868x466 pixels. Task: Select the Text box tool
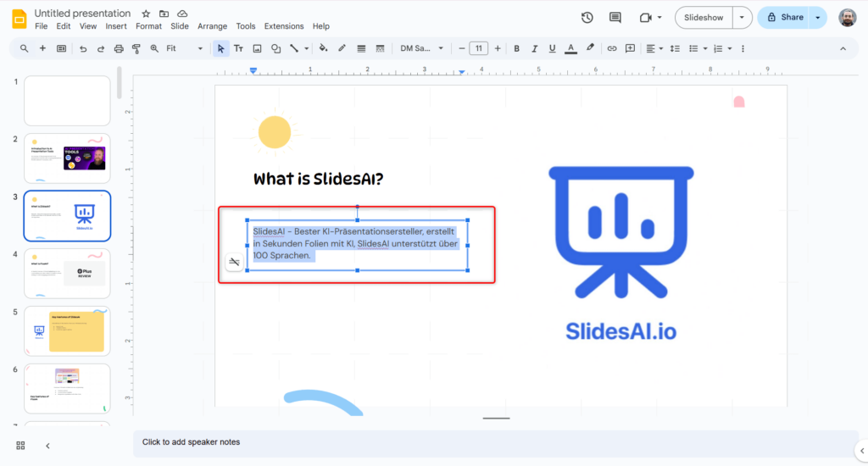(x=239, y=48)
